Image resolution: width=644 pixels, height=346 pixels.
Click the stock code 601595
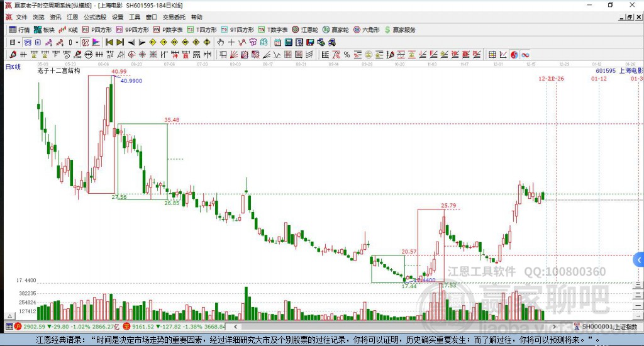606,70
